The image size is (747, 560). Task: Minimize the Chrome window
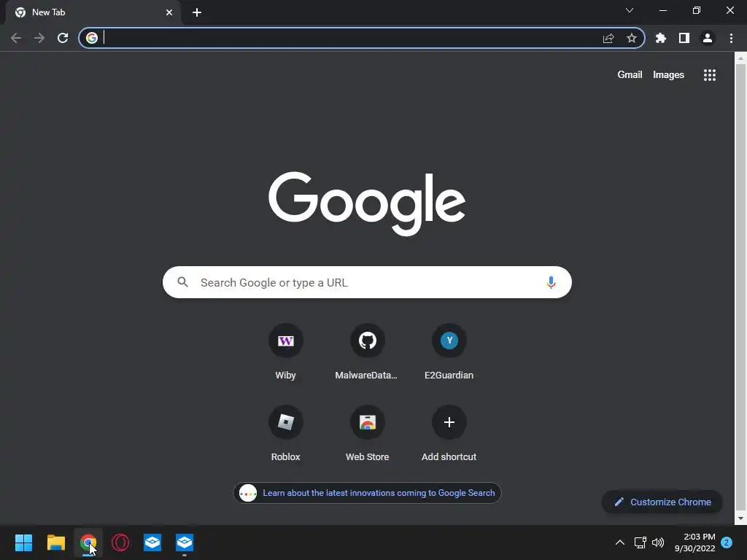662,10
